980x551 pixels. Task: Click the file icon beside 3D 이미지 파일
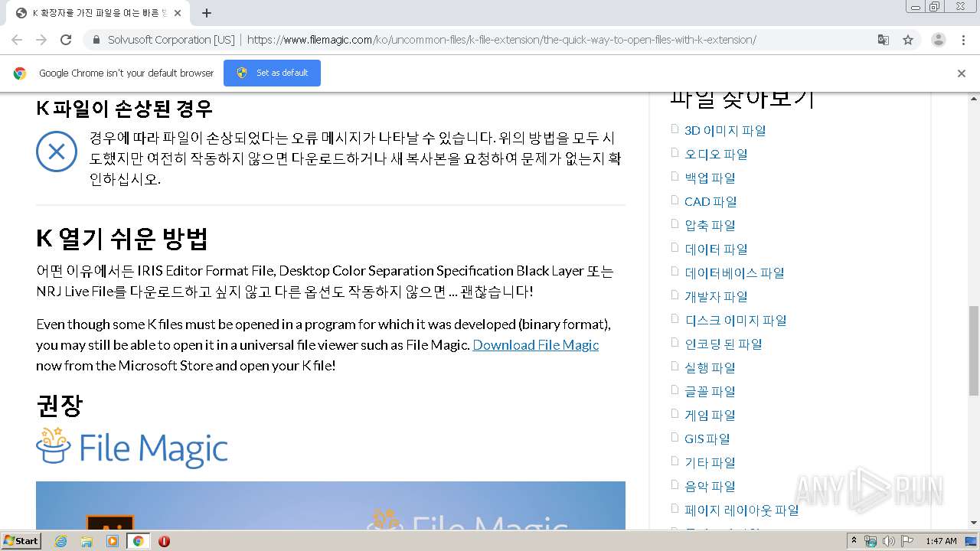pyautogui.click(x=675, y=129)
